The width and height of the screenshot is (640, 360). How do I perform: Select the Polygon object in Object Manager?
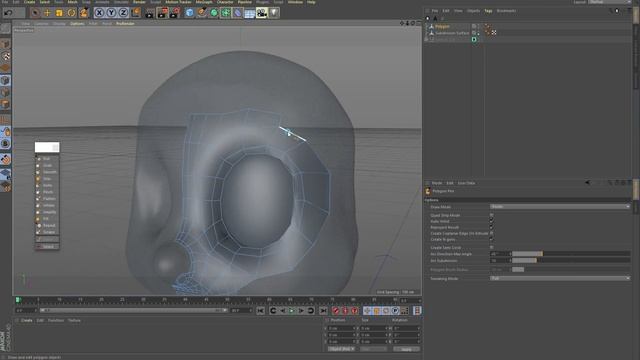coord(442,27)
